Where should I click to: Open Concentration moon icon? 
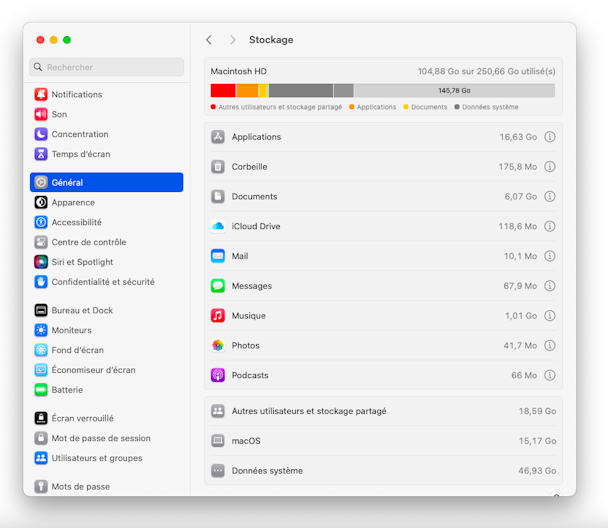(x=41, y=134)
